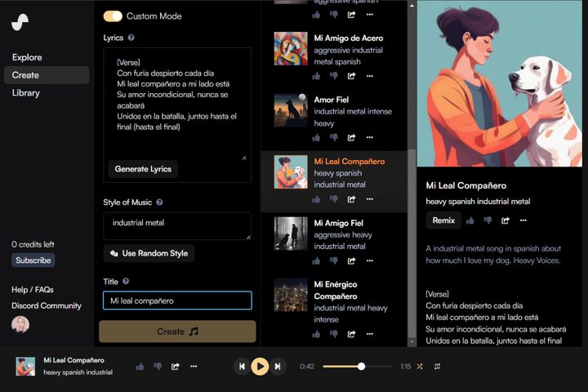
Task: Toggle repeat in the player bar
Action: click(x=438, y=367)
